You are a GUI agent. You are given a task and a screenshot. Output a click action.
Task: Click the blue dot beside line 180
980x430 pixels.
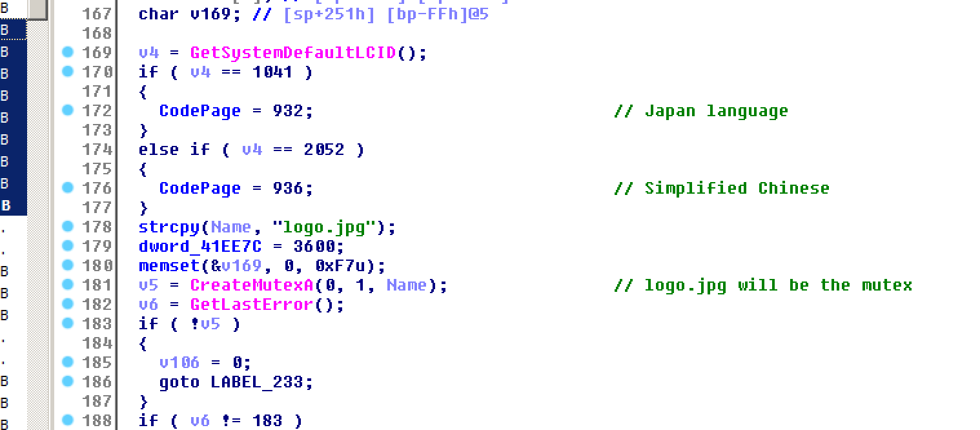(x=68, y=265)
